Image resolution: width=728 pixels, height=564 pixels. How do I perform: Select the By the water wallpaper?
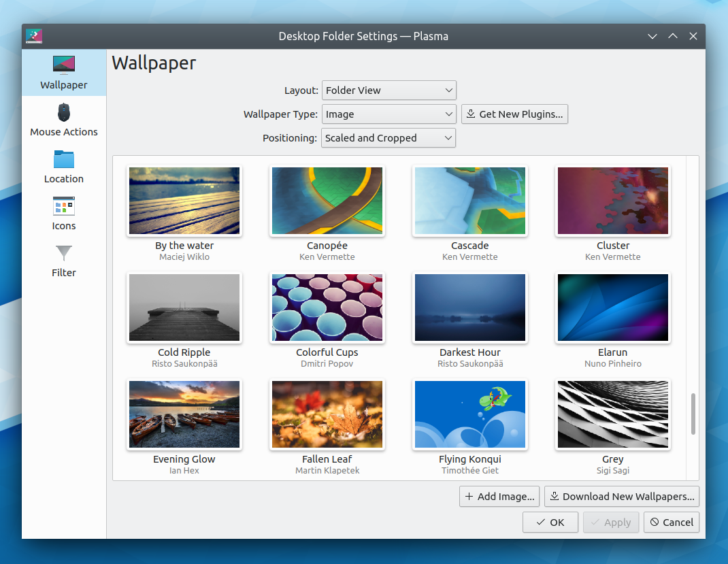pyautogui.click(x=184, y=201)
